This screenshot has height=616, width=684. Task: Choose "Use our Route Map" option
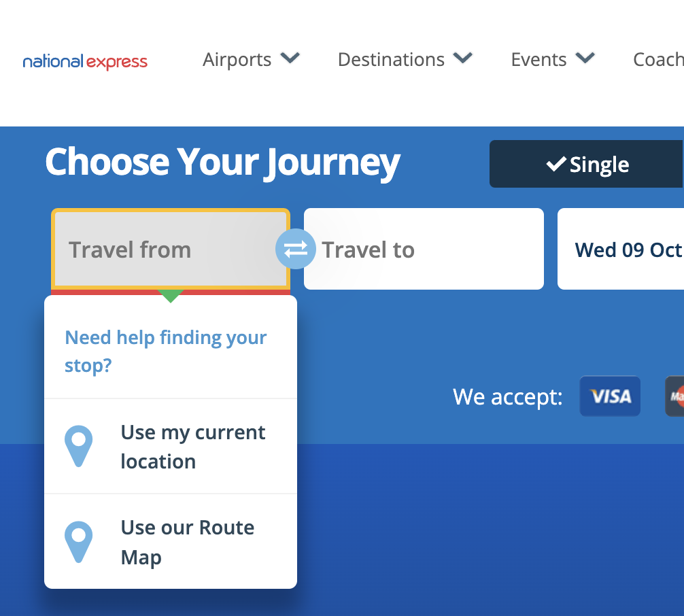[187, 542]
